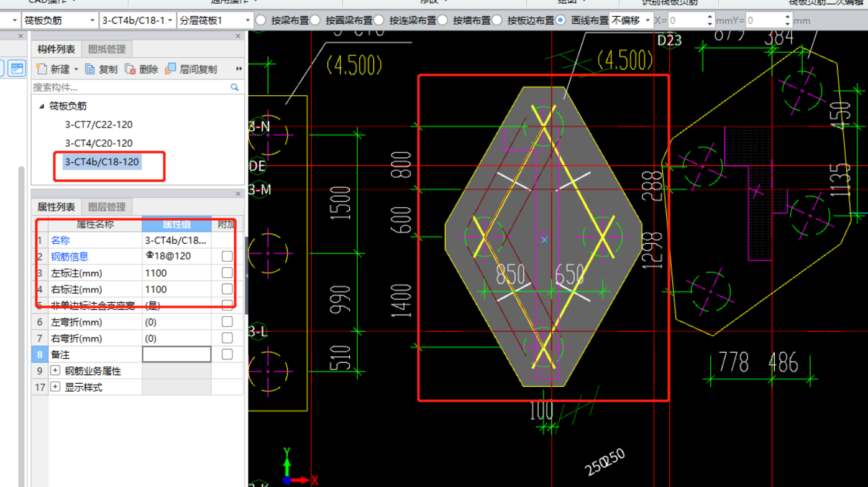
Task: Click the 备注 value input cell
Action: [177, 354]
